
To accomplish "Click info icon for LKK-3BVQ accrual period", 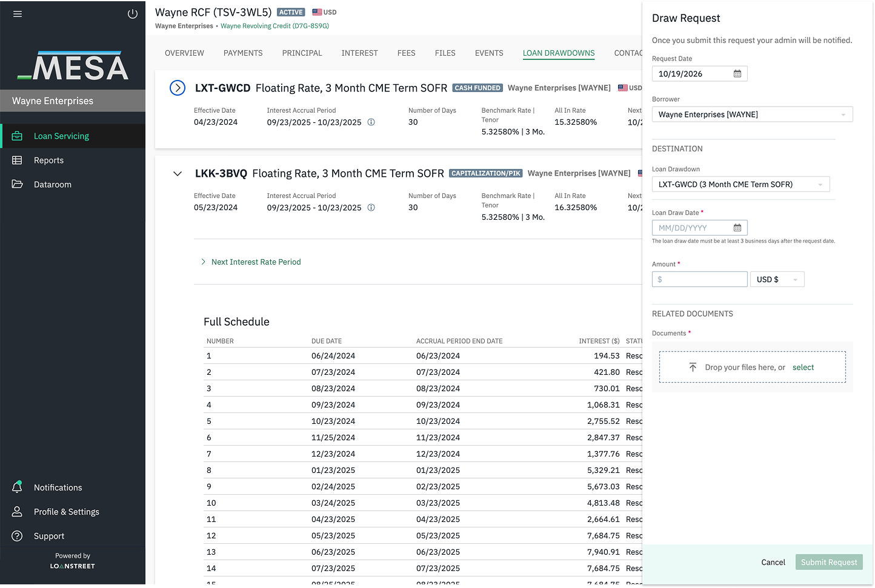I will [x=371, y=208].
